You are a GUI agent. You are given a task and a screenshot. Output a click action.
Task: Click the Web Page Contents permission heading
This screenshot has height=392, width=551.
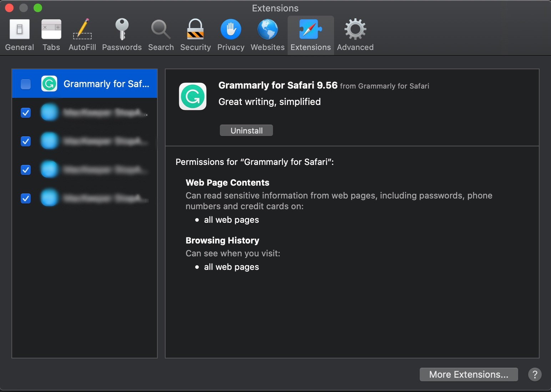click(228, 183)
